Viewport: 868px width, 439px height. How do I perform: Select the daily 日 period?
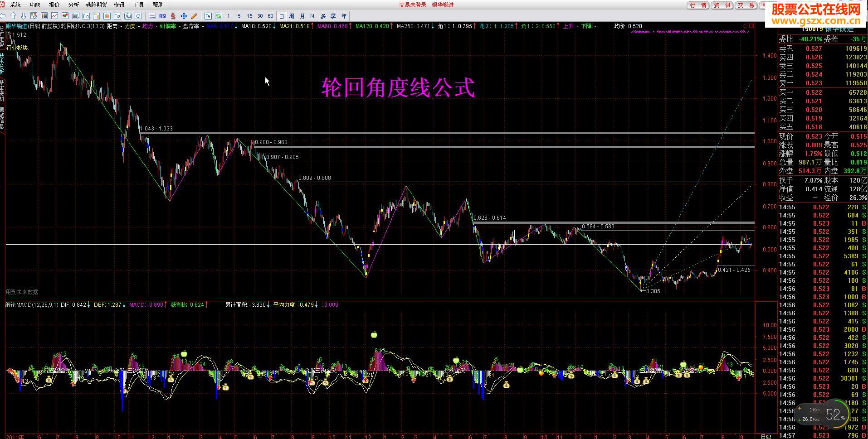coord(281,16)
